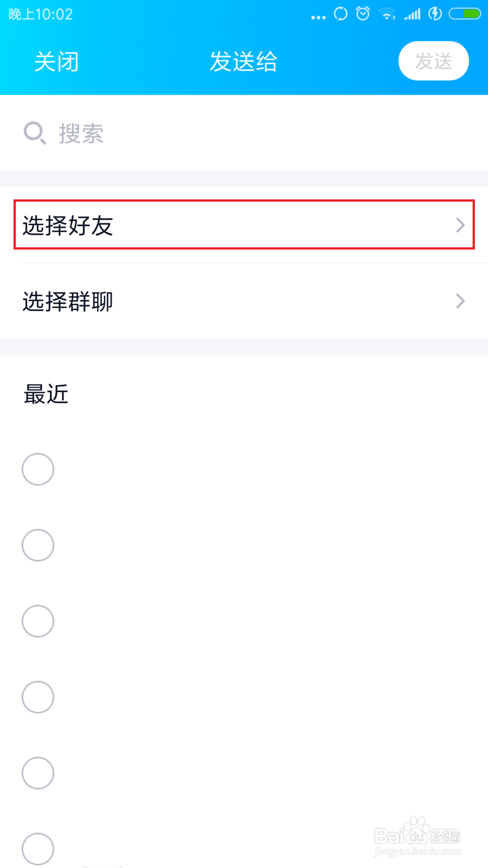The image size is (488, 868).
Task: Select the fifth recent contact radio circle
Action: 38,773
